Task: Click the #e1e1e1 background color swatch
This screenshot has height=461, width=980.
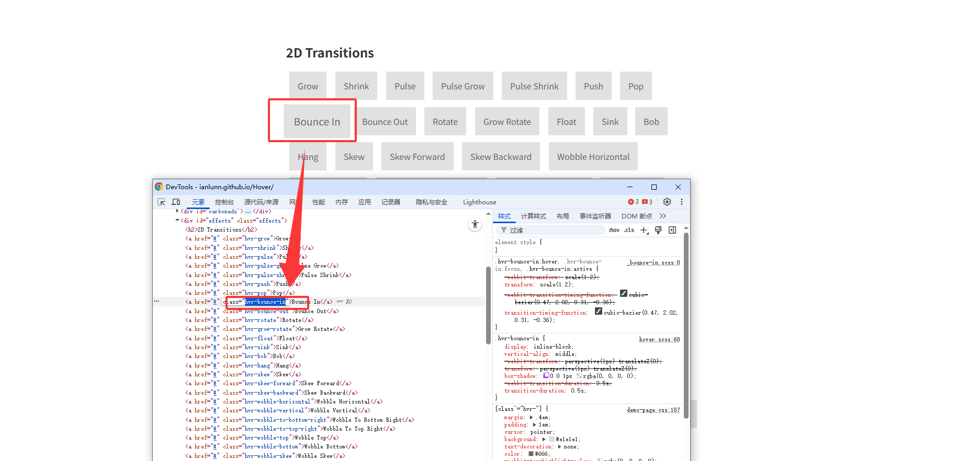Action: tap(551, 440)
